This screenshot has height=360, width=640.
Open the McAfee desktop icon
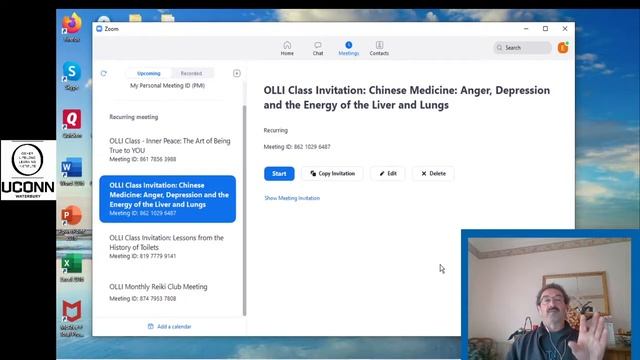click(72, 318)
